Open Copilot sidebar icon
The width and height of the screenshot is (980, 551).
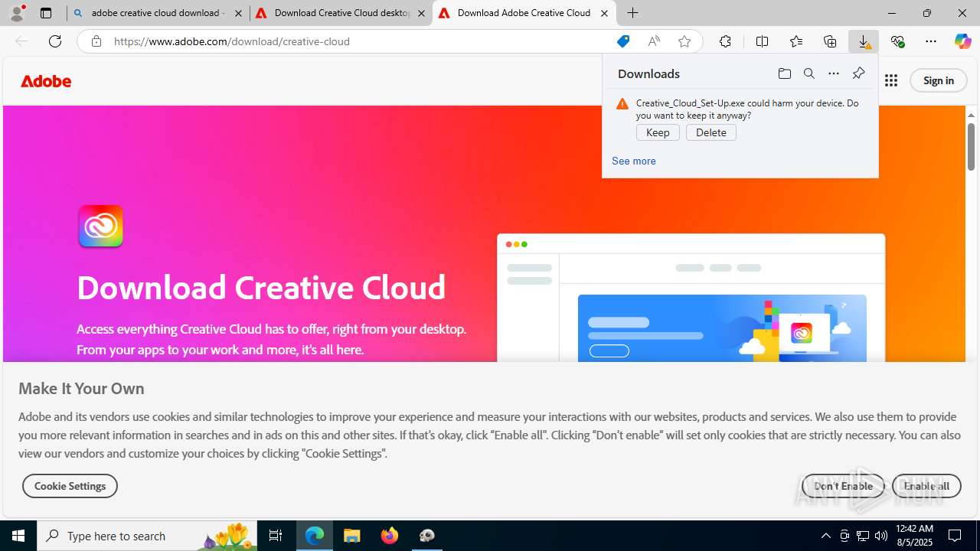pos(963,41)
